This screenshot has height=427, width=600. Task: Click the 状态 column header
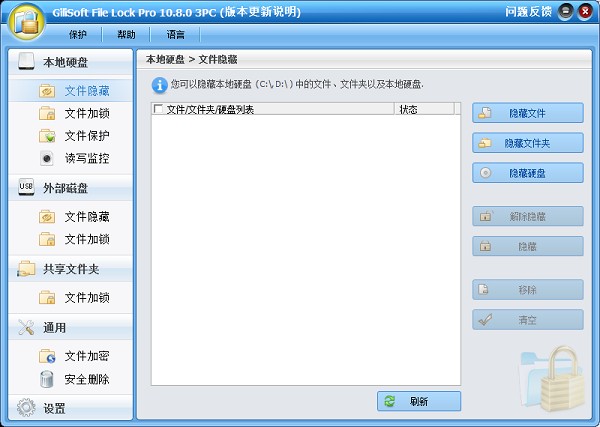click(408, 109)
